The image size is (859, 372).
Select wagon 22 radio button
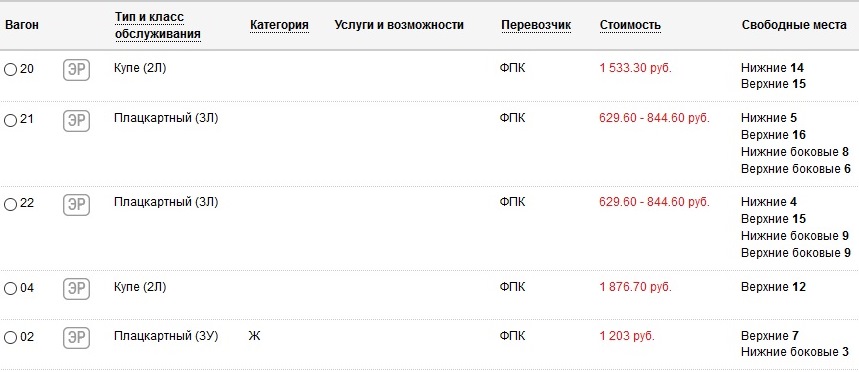[10, 204]
